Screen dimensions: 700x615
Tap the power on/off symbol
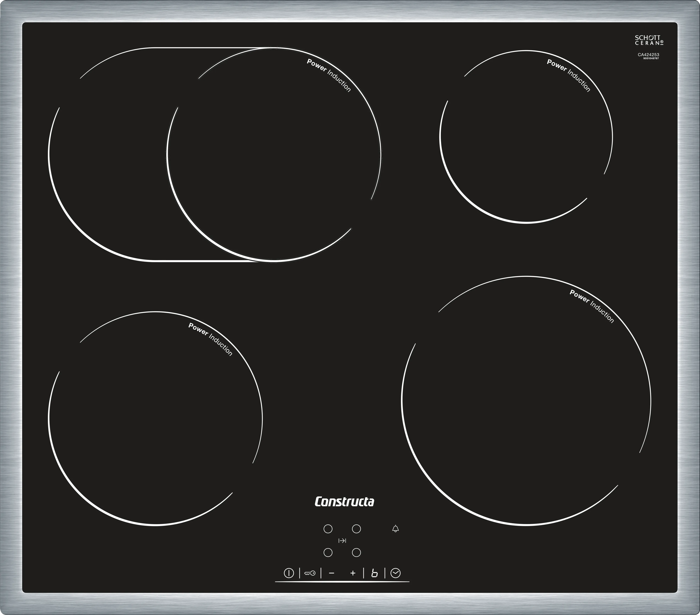pos(289,573)
